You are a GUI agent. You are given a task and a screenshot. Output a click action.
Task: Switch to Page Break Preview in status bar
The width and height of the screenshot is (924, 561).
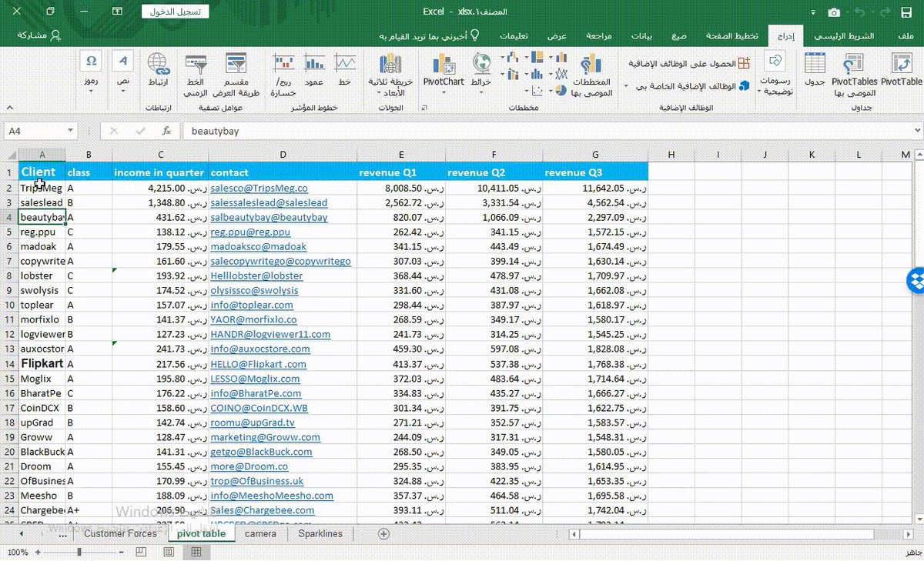pos(141,553)
